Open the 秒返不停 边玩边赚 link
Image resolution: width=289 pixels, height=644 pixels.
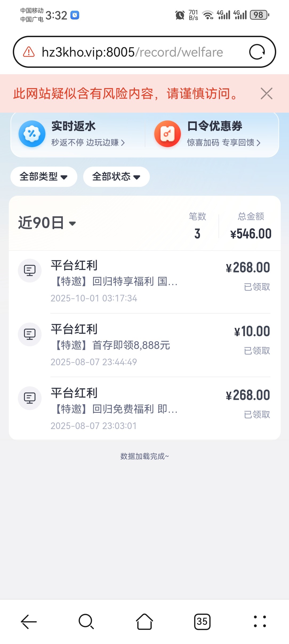click(88, 143)
